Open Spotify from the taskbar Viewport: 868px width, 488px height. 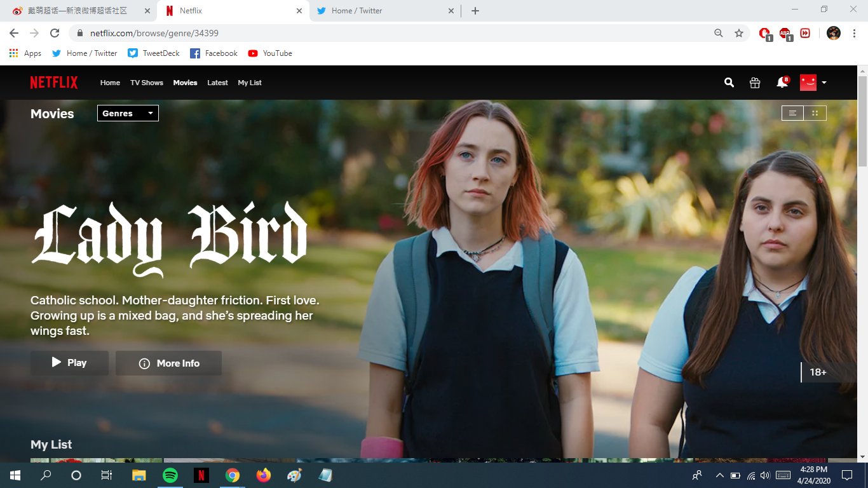click(x=170, y=475)
